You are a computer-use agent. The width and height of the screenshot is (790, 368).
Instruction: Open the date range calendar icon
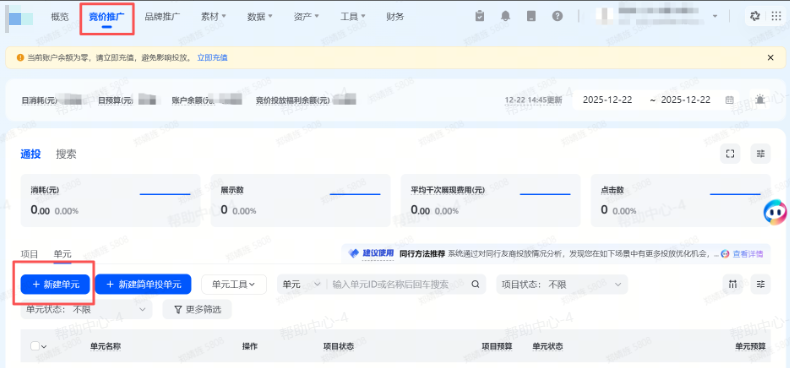729,100
